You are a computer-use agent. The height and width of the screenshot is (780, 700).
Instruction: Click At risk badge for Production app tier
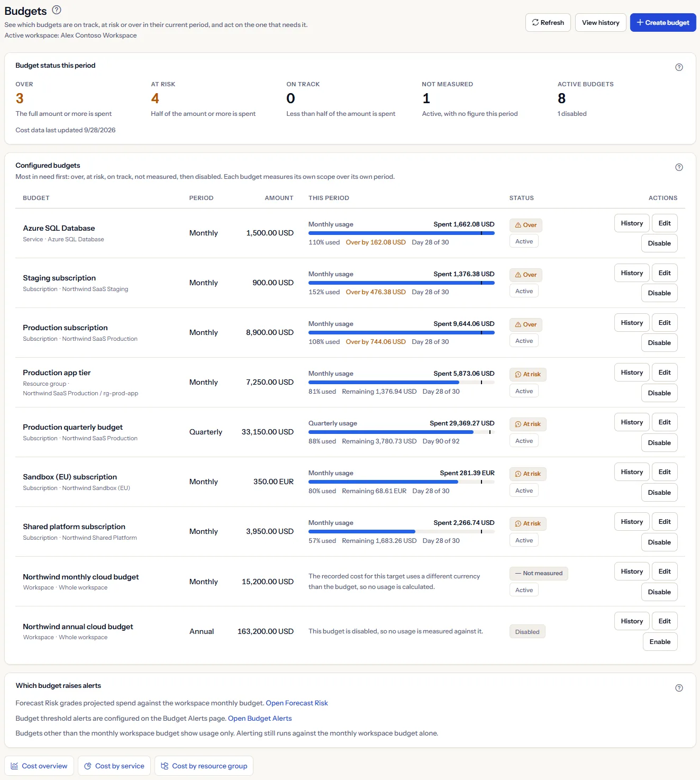(x=528, y=374)
